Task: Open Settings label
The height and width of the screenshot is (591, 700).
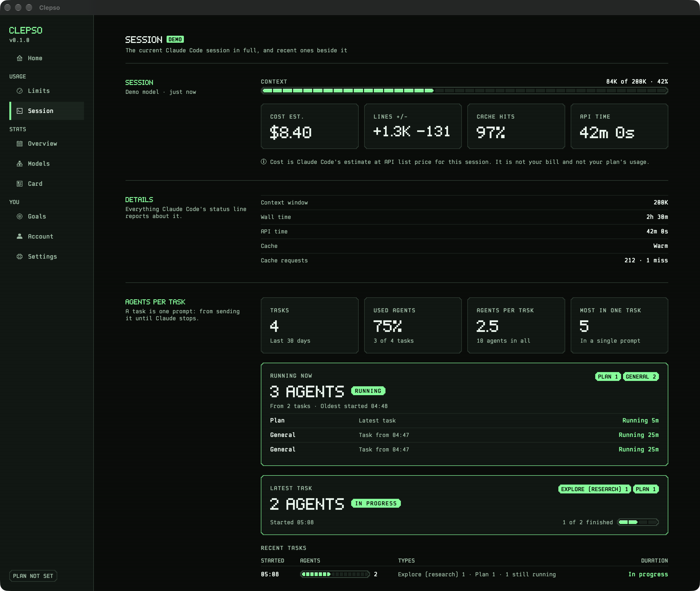Action: 42,257
